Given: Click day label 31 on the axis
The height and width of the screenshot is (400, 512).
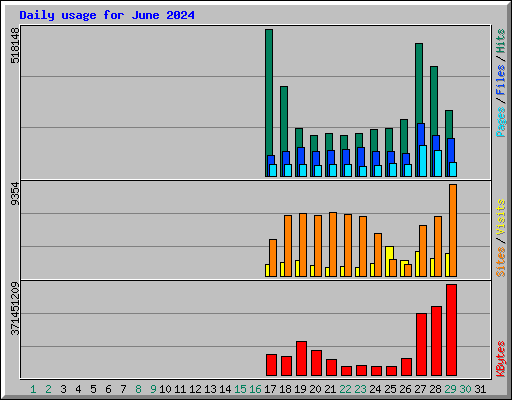Looking at the screenshot, I should 480,389.
